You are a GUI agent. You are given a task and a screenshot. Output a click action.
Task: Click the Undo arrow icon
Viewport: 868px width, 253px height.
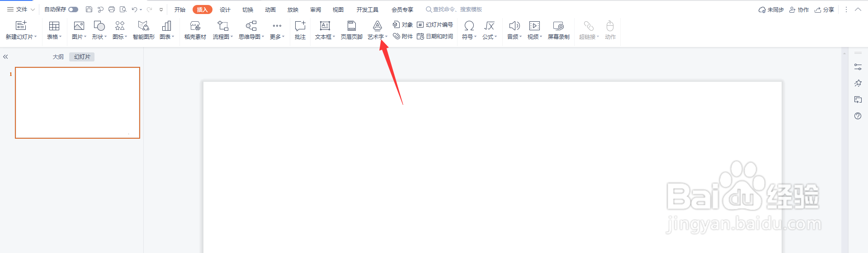coord(134,9)
